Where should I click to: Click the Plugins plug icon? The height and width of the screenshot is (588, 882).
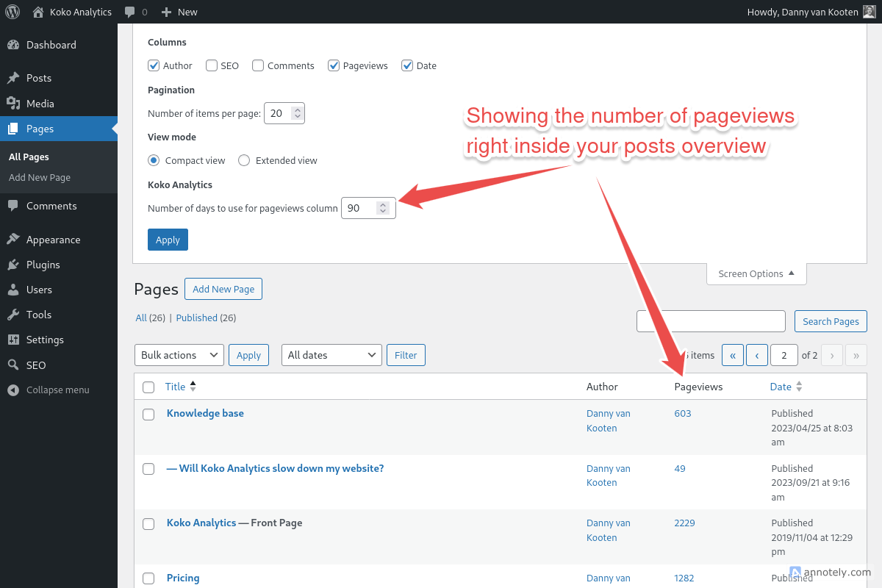(13, 265)
